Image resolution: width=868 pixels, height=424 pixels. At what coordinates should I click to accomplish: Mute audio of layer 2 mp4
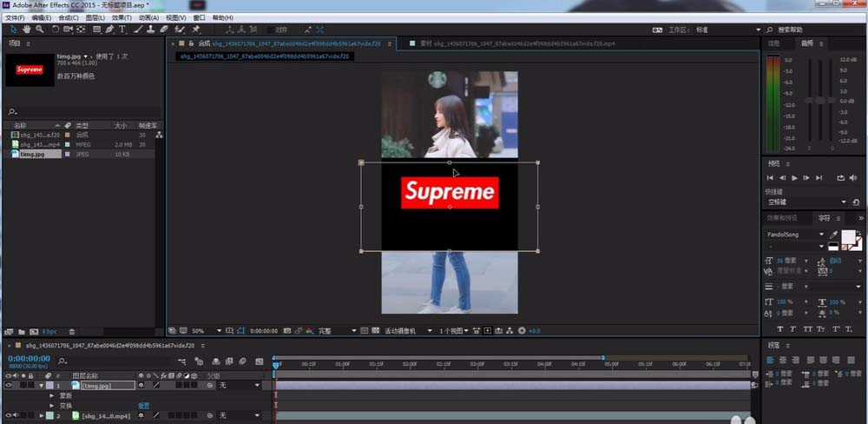coord(15,415)
